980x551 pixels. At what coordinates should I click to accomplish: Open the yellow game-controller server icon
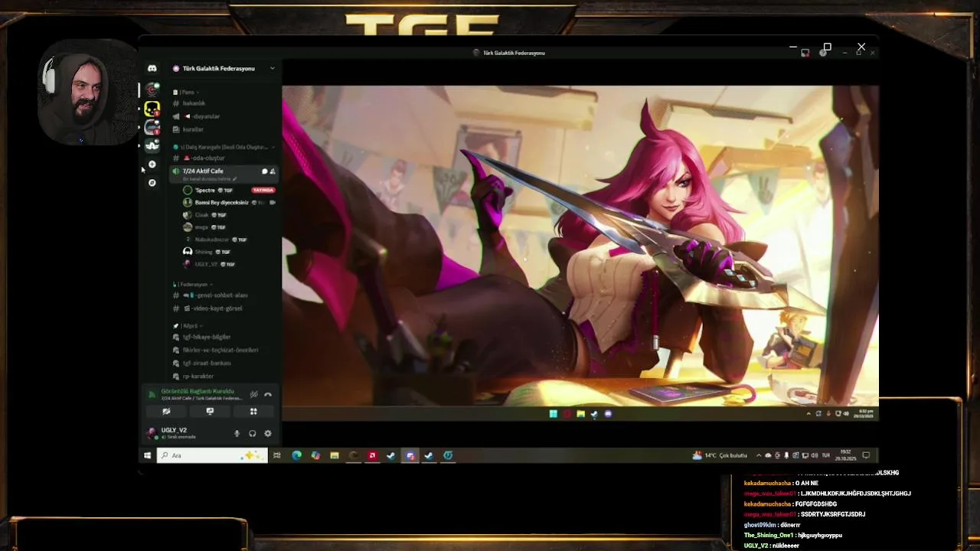click(x=152, y=109)
